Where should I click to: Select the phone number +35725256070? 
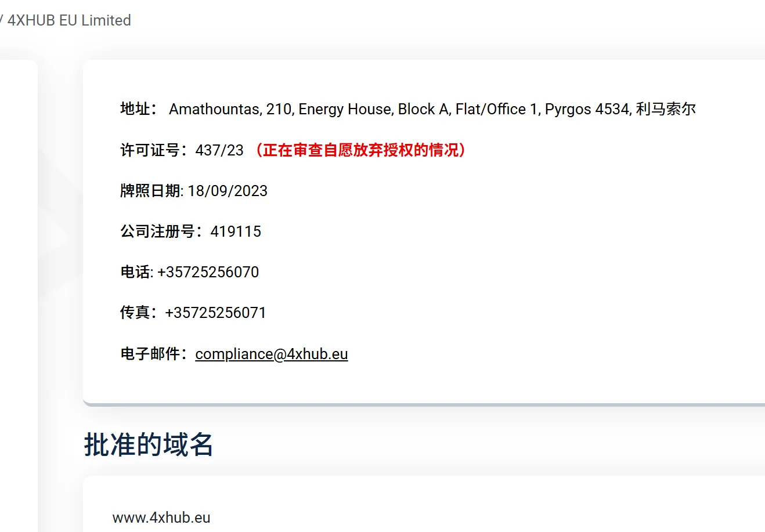point(208,272)
